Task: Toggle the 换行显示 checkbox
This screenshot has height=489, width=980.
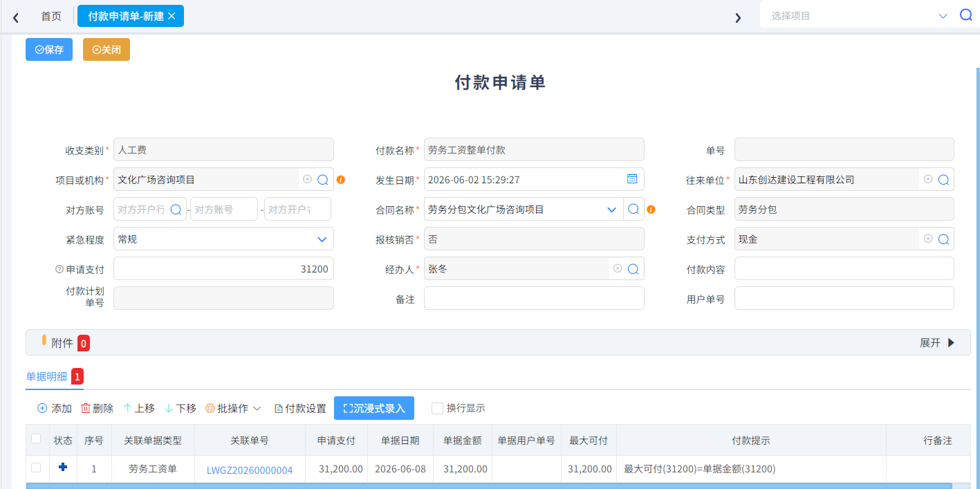Action: 437,408
